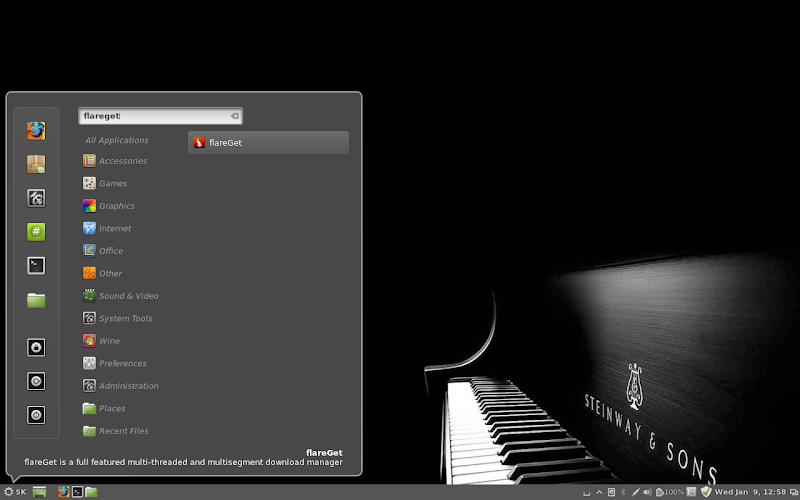Open the Recent Files category
800x500 pixels.
click(116, 431)
